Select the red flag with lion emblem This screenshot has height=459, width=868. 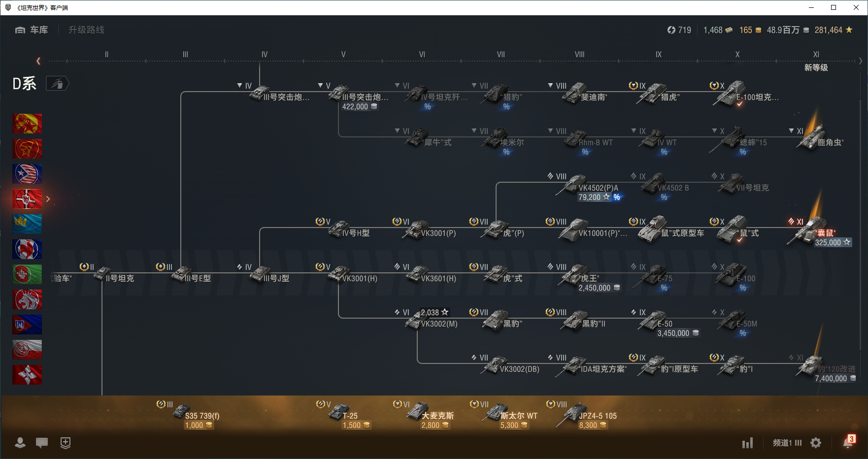pyautogui.click(x=27, y=299)
